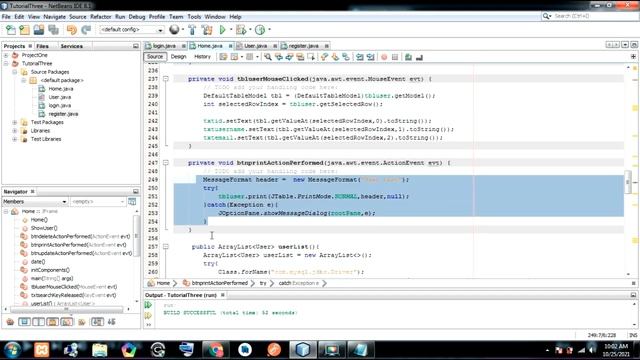Toggle Highlight Search icon in editor toolbar
Viewport: 640px width, 360px height.
click(300, 57)
